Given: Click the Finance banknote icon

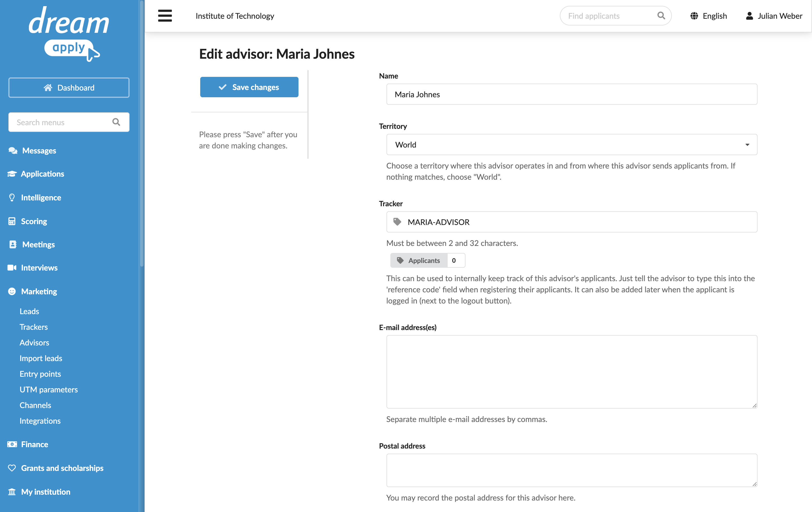Looking at the screenshot, I should coord(12,444).
